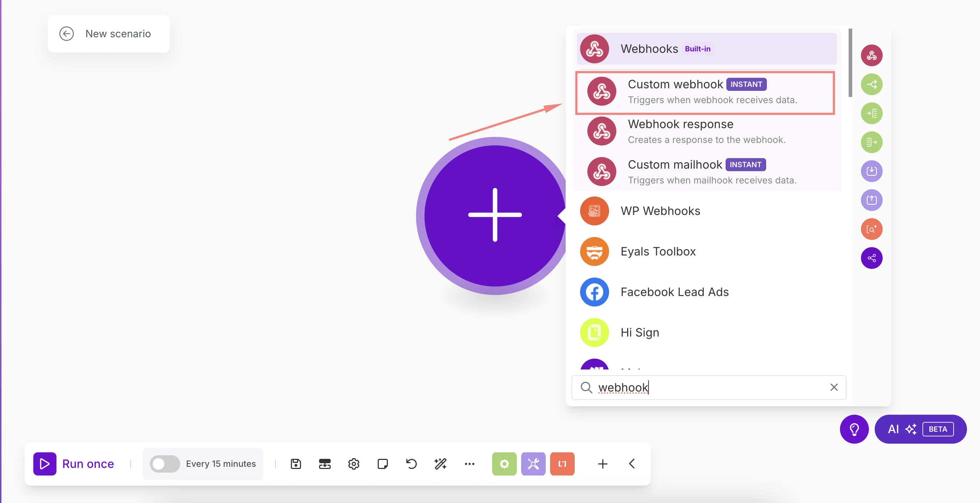
Task: Click the Hi Sign yellow-green icon
Action: tap(594, 333)
